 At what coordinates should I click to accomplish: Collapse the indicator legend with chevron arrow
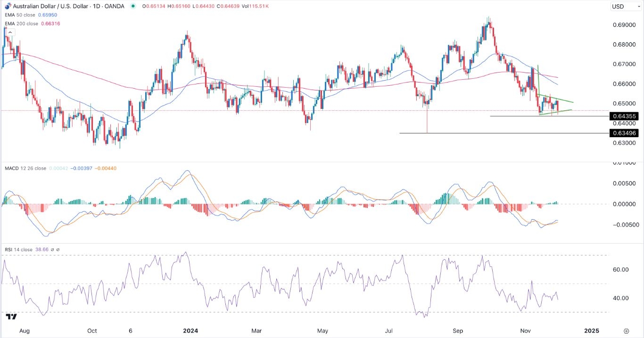point(10,33)
